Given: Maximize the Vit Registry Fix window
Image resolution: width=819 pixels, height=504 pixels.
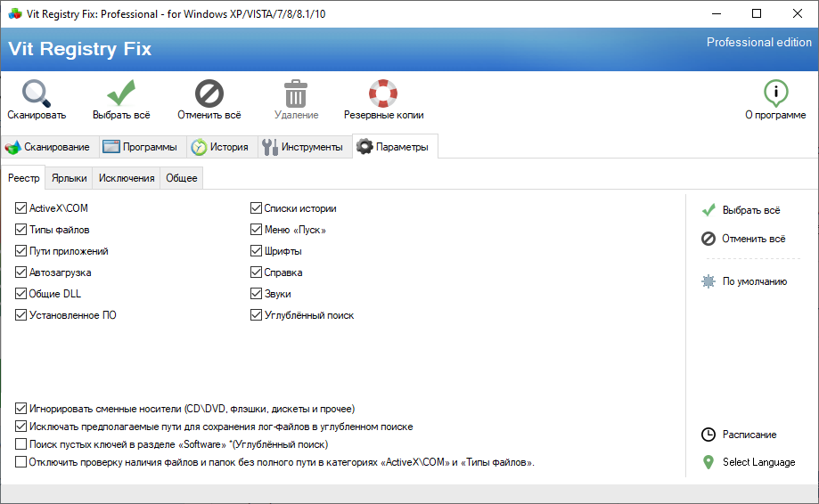Looking at the screenshot, I should 757,13.
